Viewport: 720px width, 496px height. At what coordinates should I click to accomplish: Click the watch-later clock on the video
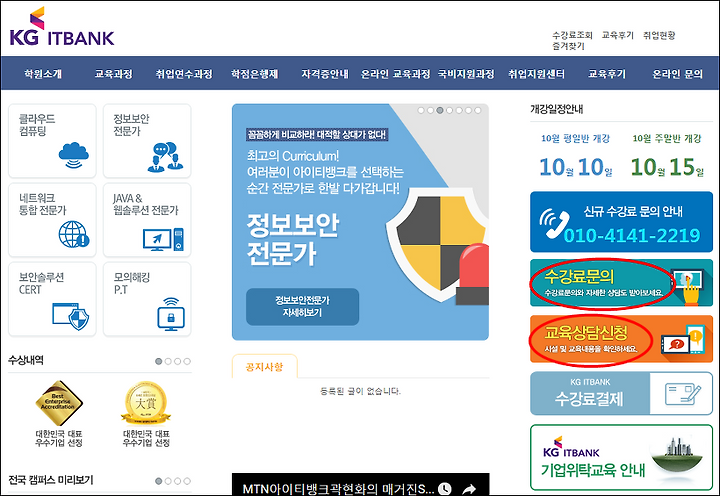click(x=444, y=488)
